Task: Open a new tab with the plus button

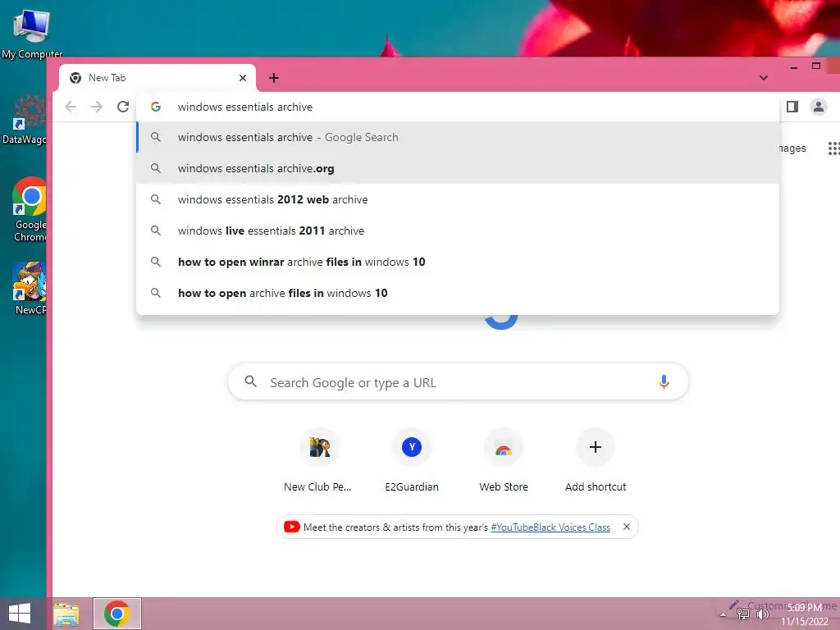Action: [274, 78]
